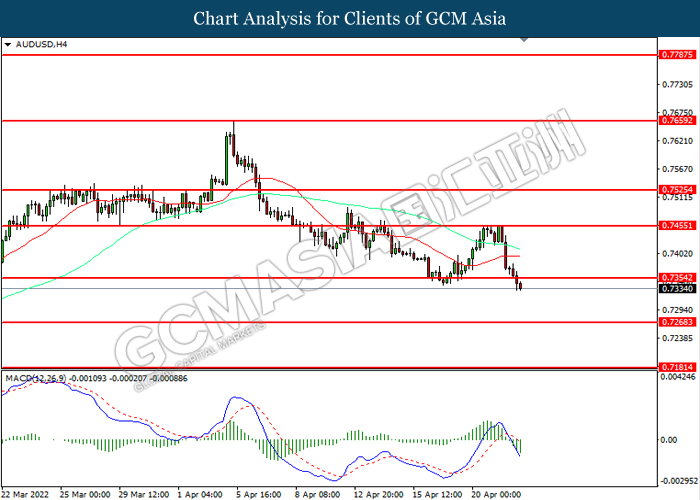Click the 20 Apr 00:00 time label
Screen dimensions: 700x500
[496, 495]
